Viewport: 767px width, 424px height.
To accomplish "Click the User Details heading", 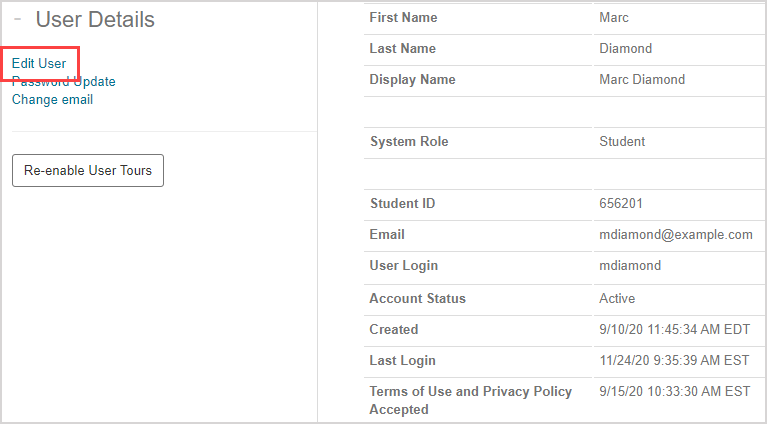I will 95,19.
